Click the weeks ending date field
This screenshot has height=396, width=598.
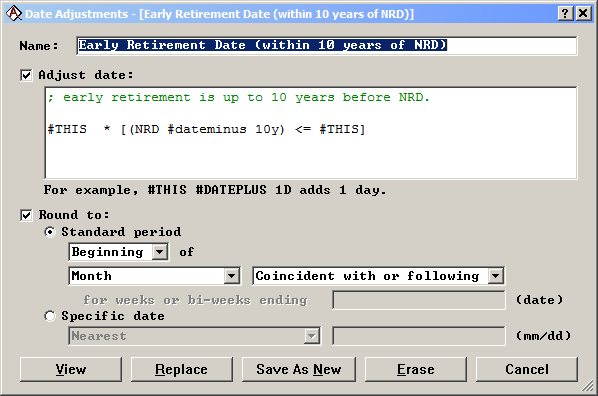(419, 300)
